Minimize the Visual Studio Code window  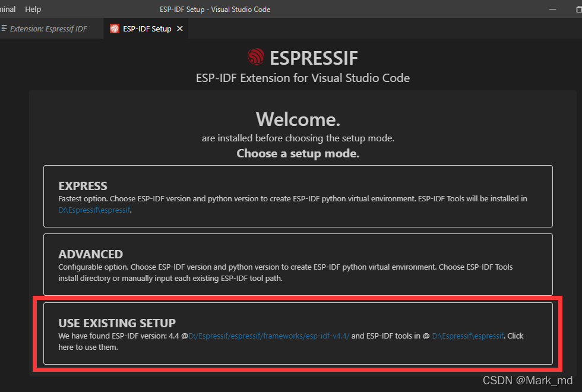[x=553, y=10]
